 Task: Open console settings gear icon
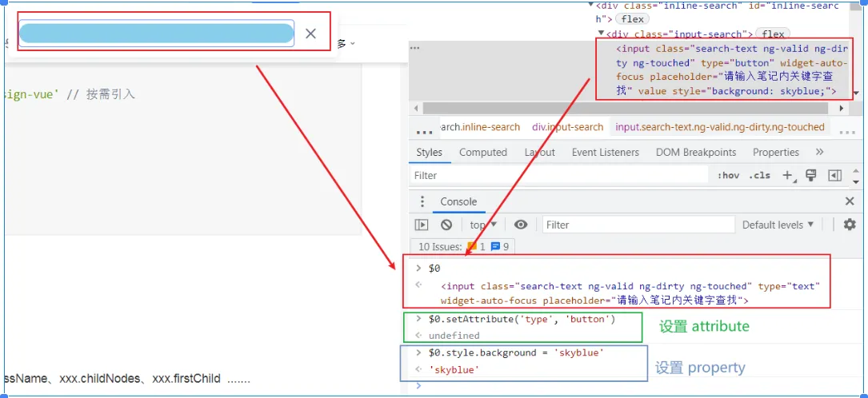click(x=850, y=225)
